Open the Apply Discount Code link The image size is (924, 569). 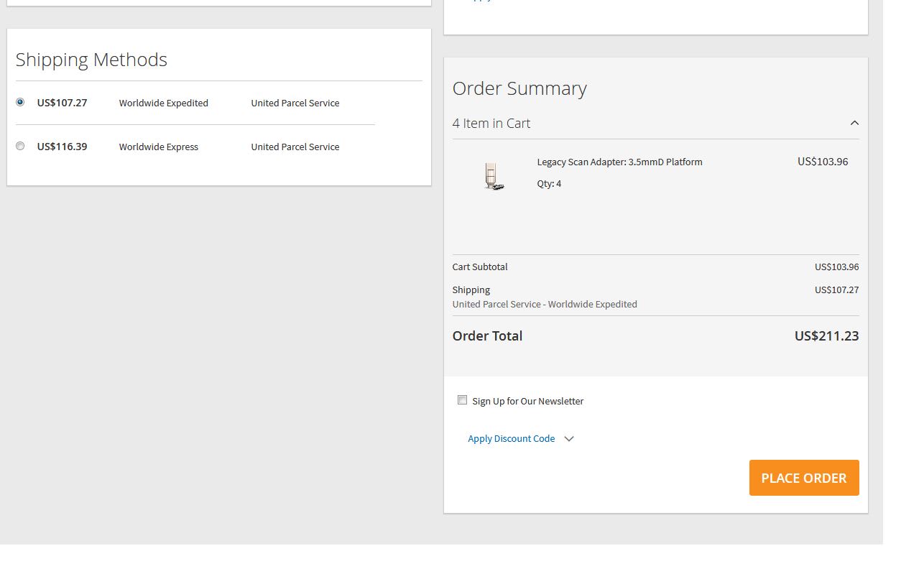click(x=511, y=439)
